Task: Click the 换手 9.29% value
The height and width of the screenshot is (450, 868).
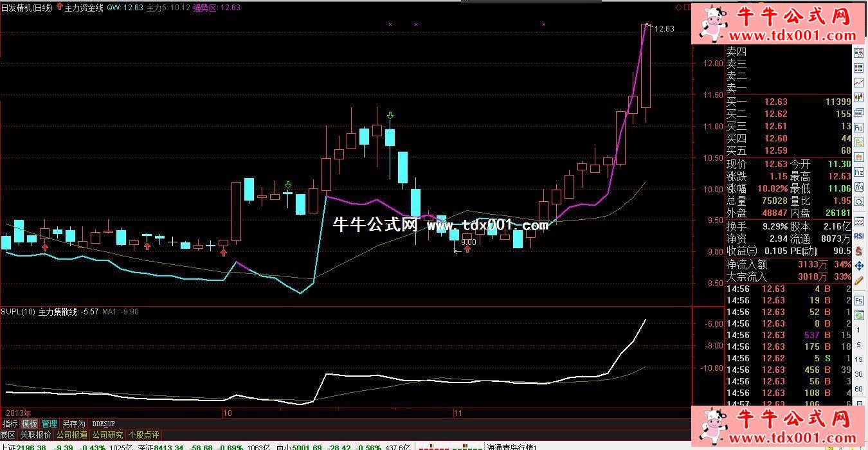Action: coord(775,226)
